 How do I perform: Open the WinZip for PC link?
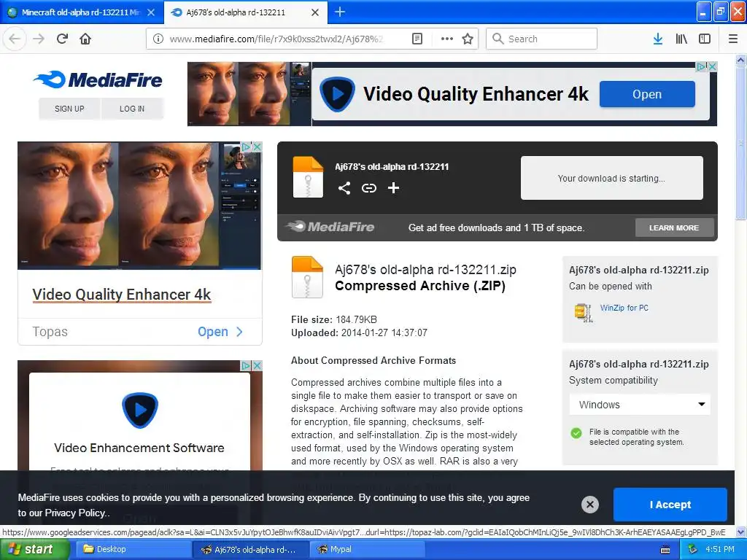(624, 308)
